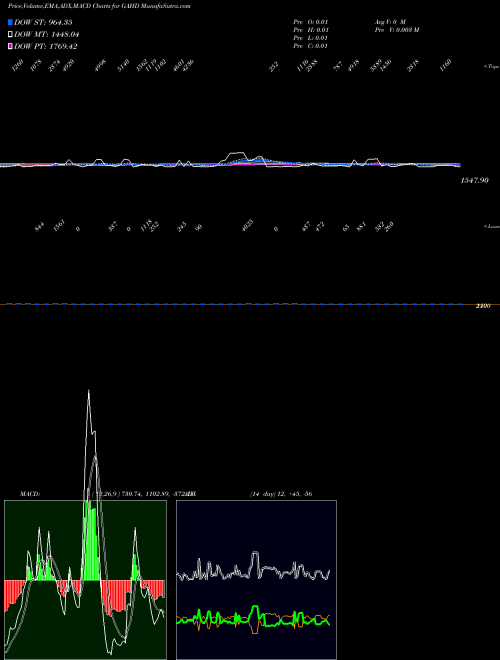
Task: Click the blue DOW ST legend swatch
Action: [10, 22]
